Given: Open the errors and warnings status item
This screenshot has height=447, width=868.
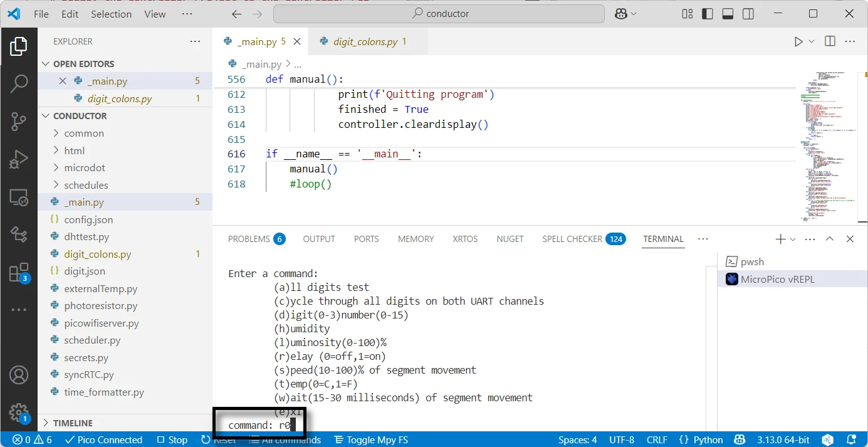Looking at the screenshot, I should coord(33,439).
